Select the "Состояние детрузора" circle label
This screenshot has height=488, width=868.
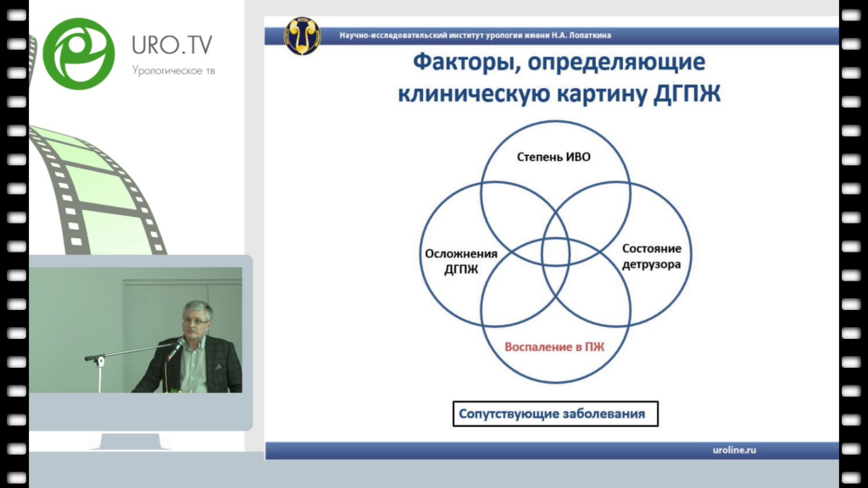pos(651,256)
